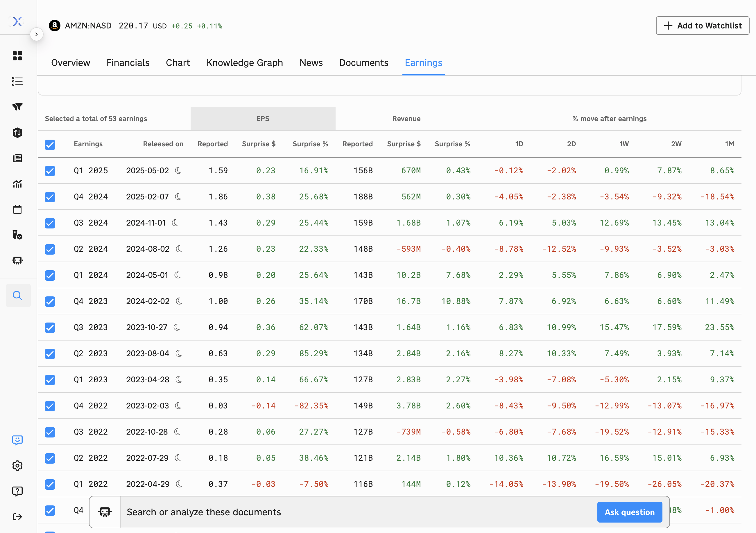Uncheck the Q4 2022 earnings row
This screenshot has width=756, height=533.
[50, 406]
